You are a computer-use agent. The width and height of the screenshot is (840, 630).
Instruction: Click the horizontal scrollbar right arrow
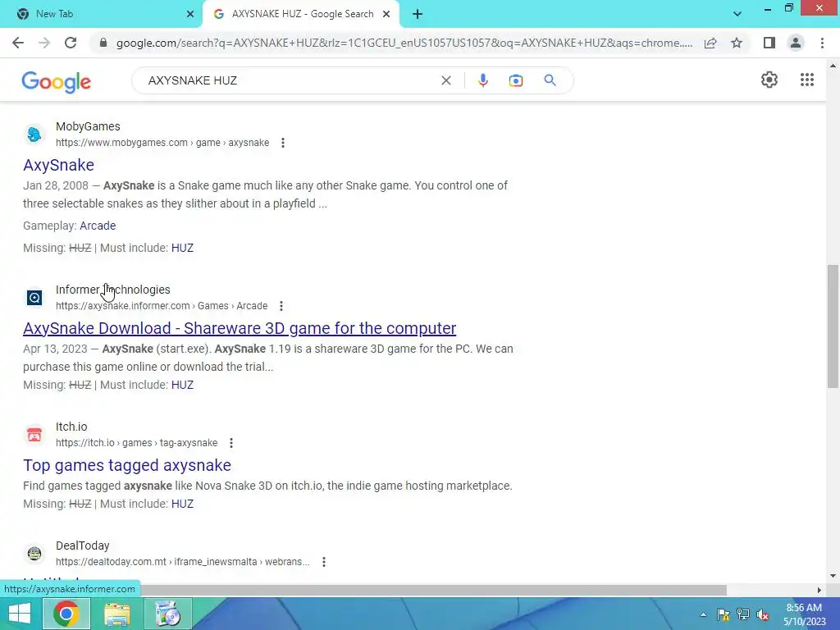(x=819, y=590)
